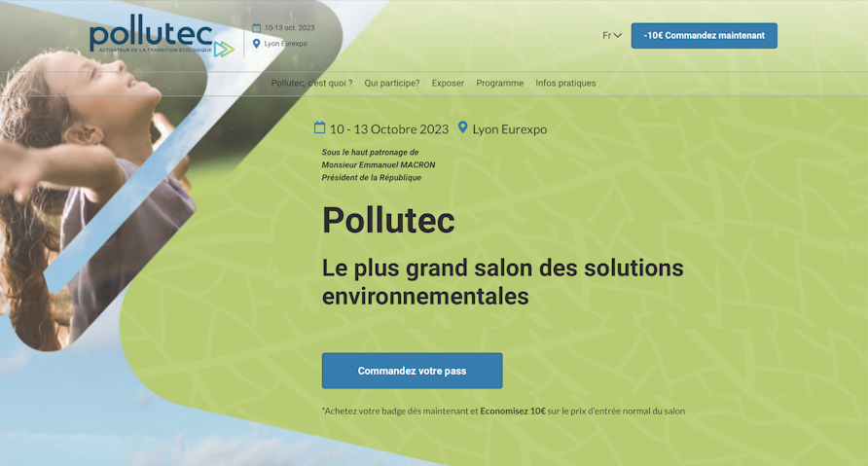
Task: Open the Fr language dropdown
Action: [x=612, y=35]
